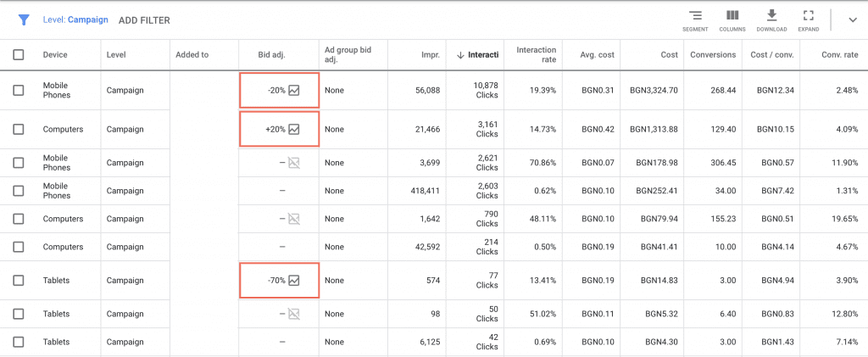Click chart icon beside -20% bid adjustment
Screen dimensions: 868x357
pyautogui.click(x=294, y=90)
